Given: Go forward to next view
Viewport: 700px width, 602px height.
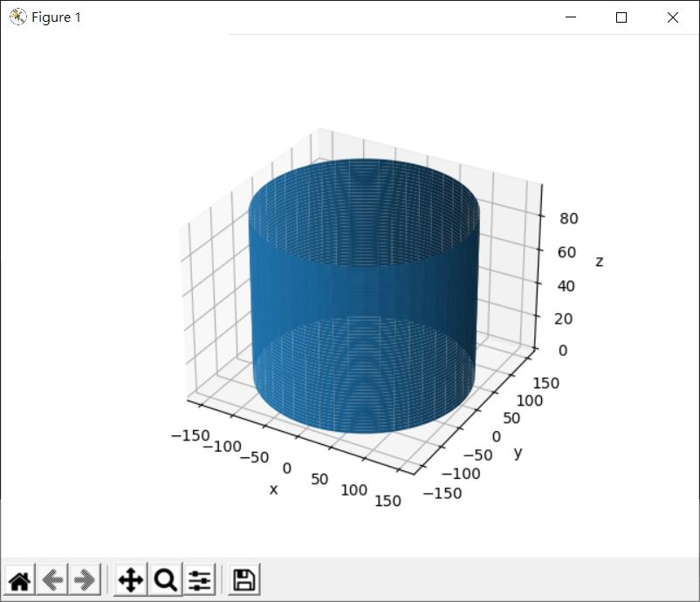Looking at the screenshot, I should point(85,579).
